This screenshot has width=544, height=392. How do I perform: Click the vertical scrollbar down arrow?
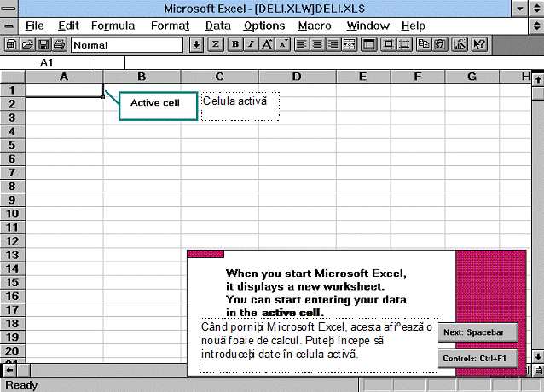coord(538,357)
